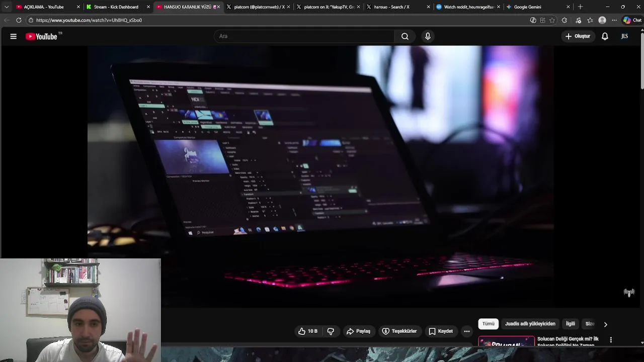Save the video with Kaydet
Viewport: 644px width, 362px height.
[441, 331]
